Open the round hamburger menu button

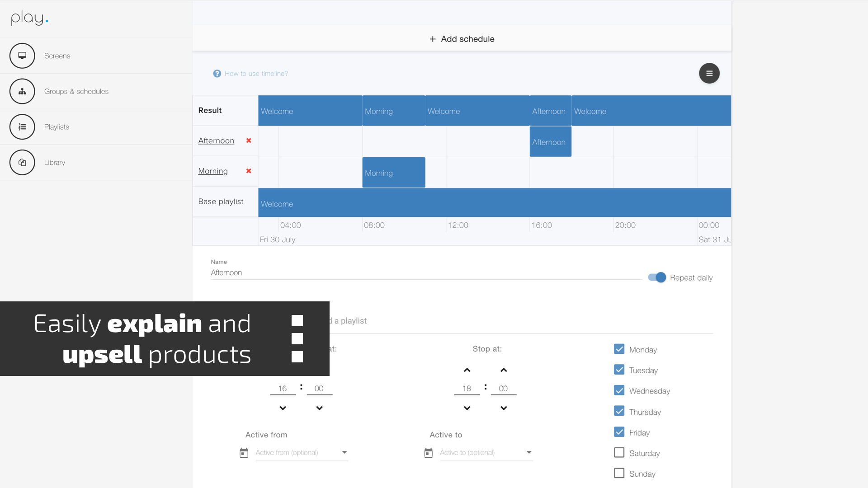709,73
